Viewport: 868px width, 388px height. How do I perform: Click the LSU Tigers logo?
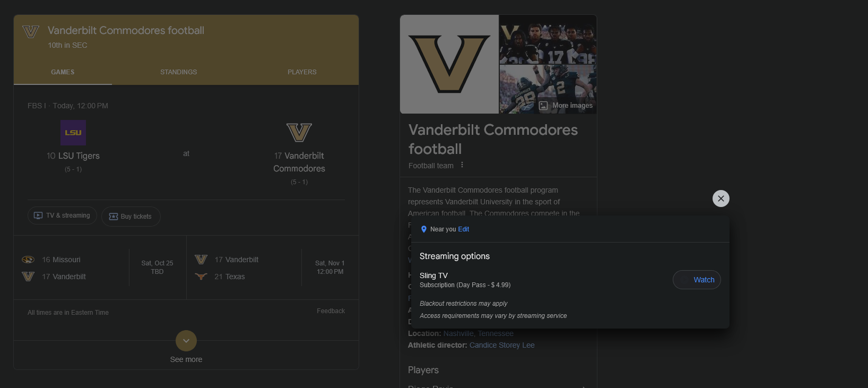coord(73,133)
